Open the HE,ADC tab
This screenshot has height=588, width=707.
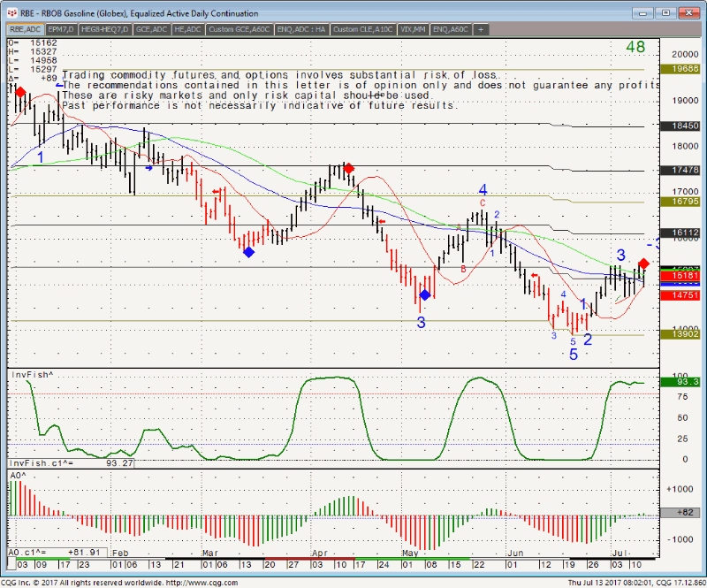tap(187, 29)
